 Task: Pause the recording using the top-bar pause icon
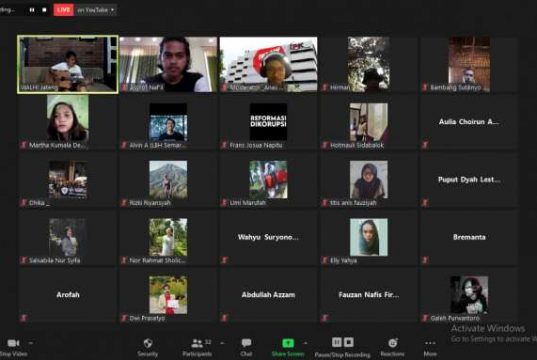click(x=32, y=10)
